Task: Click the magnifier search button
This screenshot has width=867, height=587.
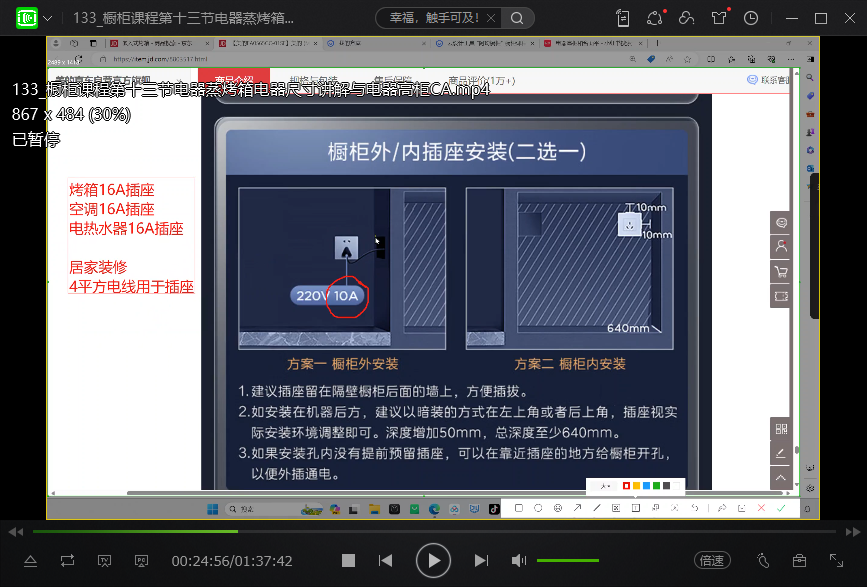Action: (517, 18)
